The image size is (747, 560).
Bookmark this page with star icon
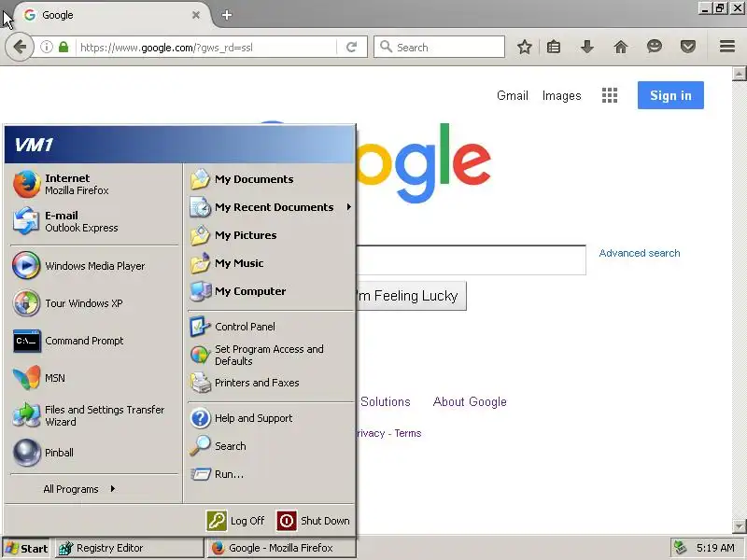525,47
